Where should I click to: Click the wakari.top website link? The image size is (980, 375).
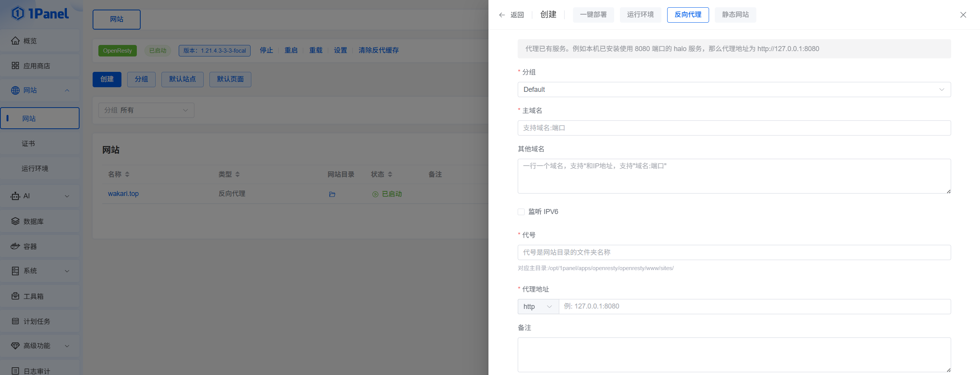[x=123, y=194]
